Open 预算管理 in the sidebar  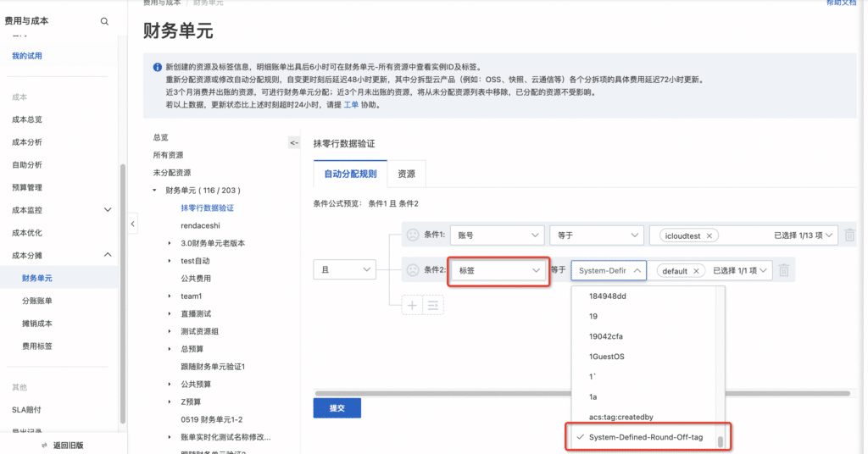tap(27, 187)
